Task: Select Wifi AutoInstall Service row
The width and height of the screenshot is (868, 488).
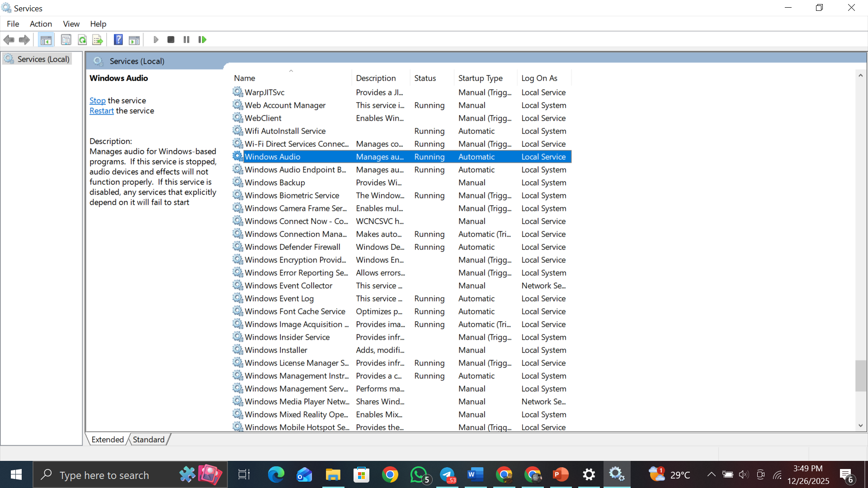Action: point(402,131)
